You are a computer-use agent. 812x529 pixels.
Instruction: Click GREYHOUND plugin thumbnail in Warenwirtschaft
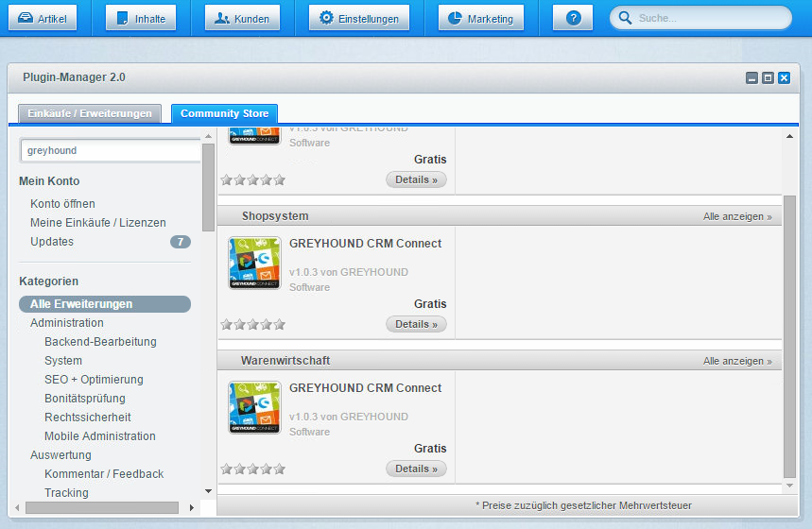tap(255, 407)
